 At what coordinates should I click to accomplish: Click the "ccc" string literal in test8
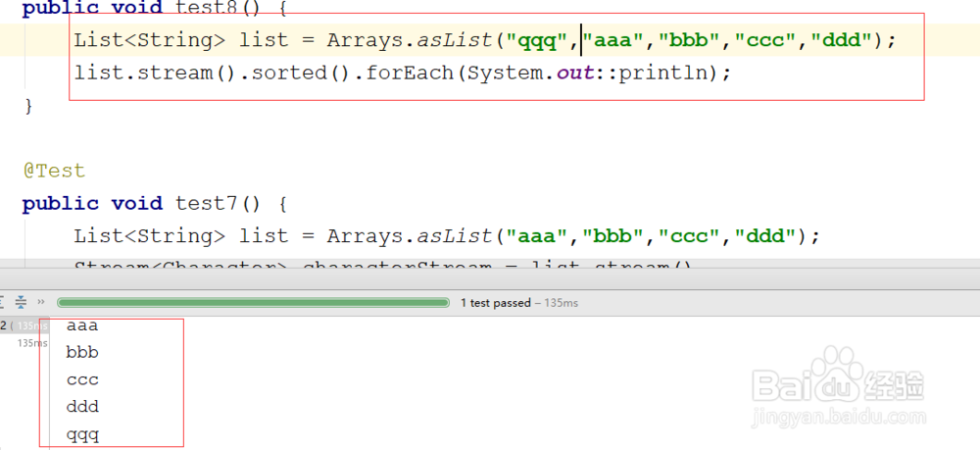coord(764,40)
